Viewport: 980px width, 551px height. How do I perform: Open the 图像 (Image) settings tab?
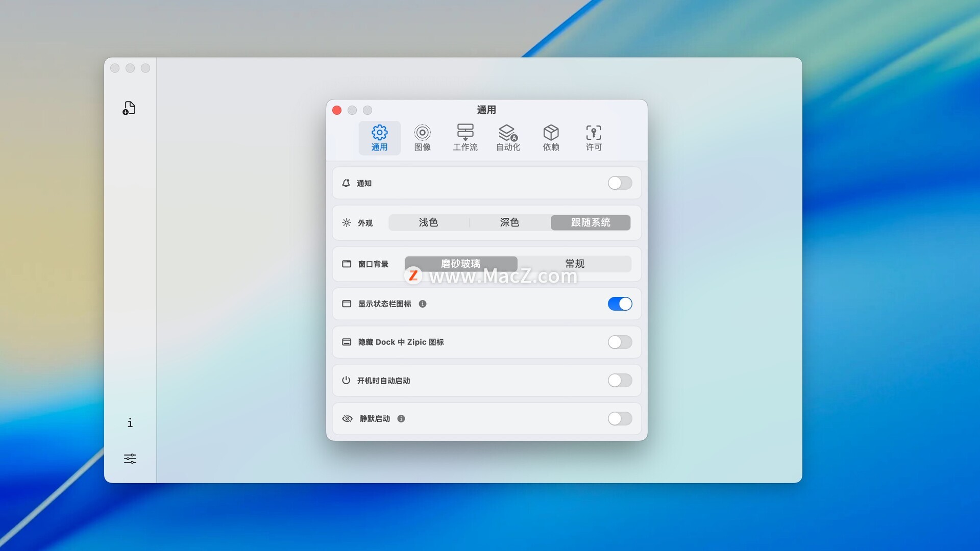[x=422, y=138]
